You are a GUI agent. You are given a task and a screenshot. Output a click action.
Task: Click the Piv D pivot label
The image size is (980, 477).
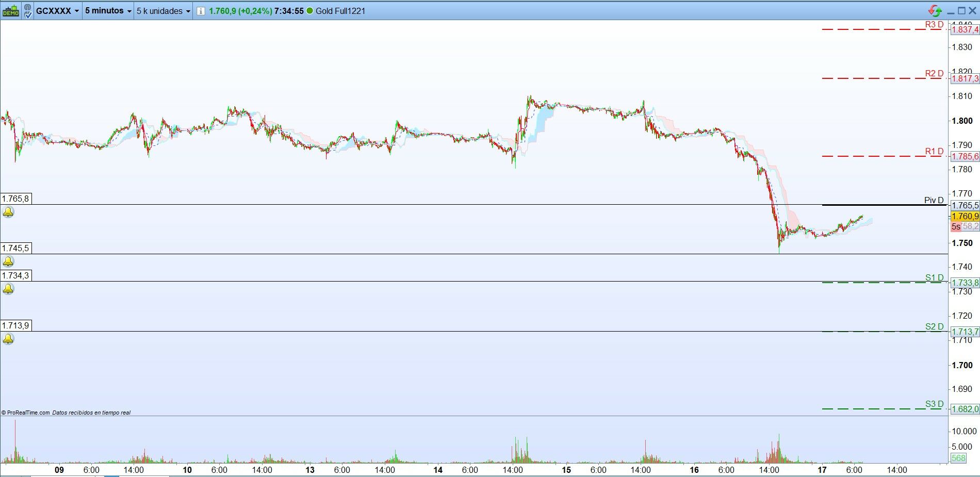point(934,200)
